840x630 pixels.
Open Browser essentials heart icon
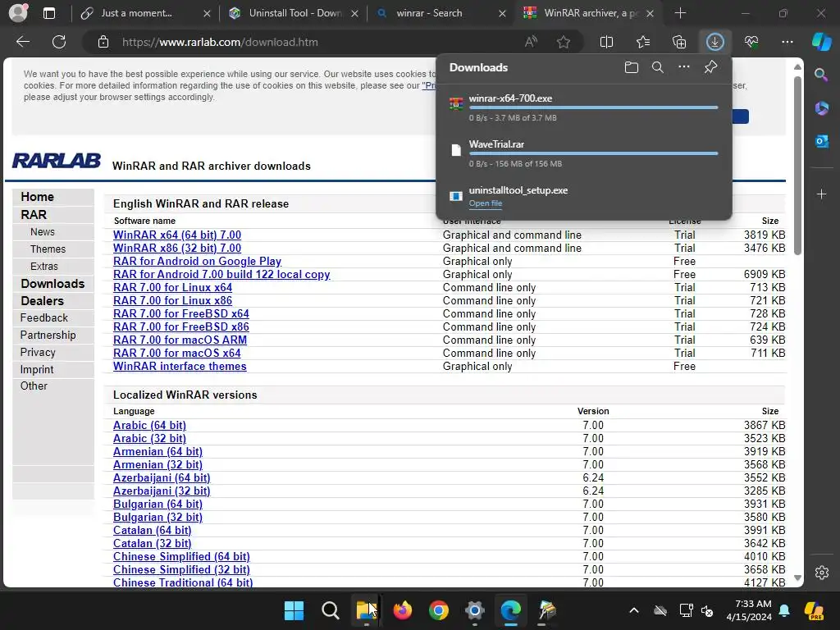[x=751, y=42]
